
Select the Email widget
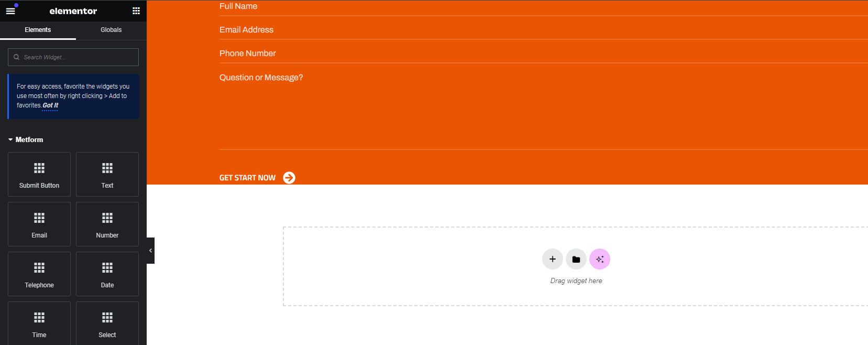[x=39, y=224]
